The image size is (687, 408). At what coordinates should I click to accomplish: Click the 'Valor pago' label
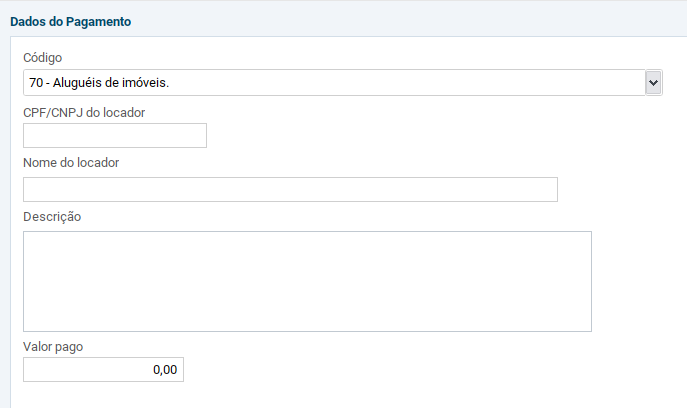[x=53, y=347]
